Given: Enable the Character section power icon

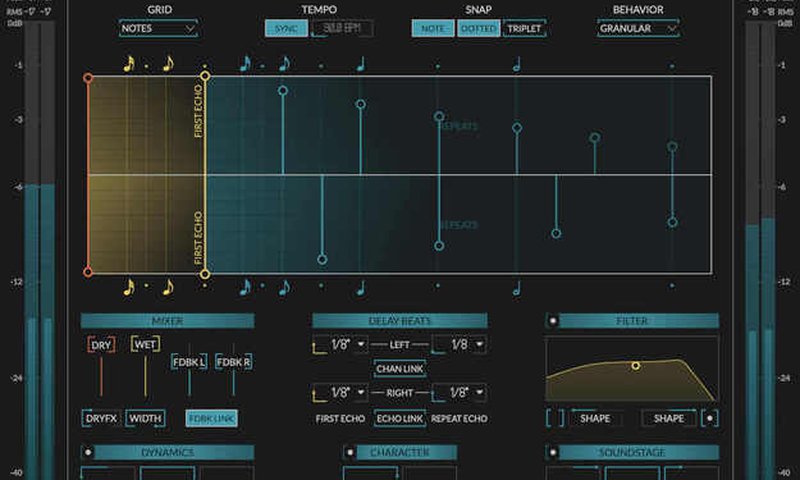Looking at the screenshot, I should (350, 452).
